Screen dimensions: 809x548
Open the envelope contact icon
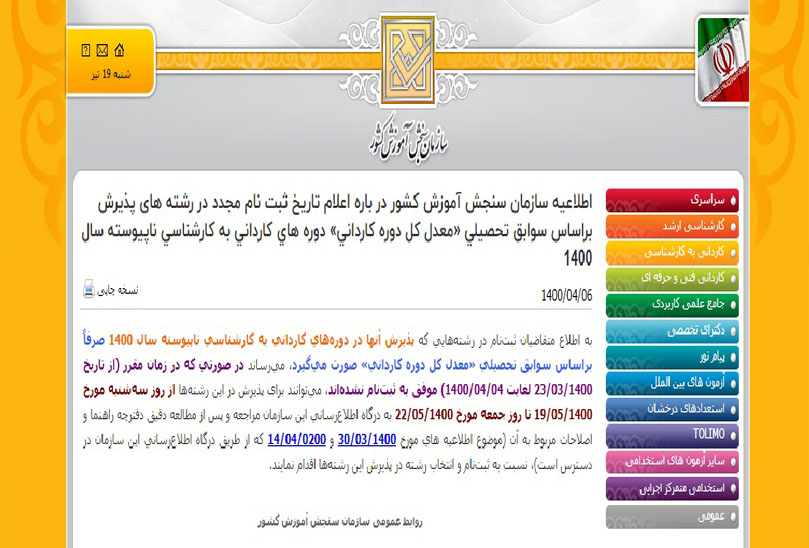pos(102,50)
